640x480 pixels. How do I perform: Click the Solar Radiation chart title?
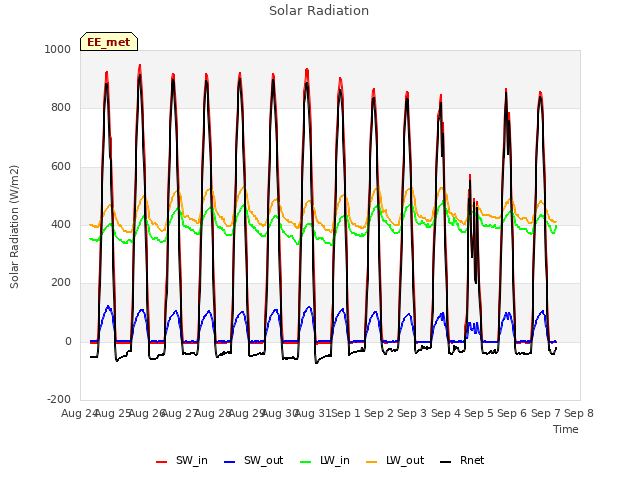click(319, 11)
